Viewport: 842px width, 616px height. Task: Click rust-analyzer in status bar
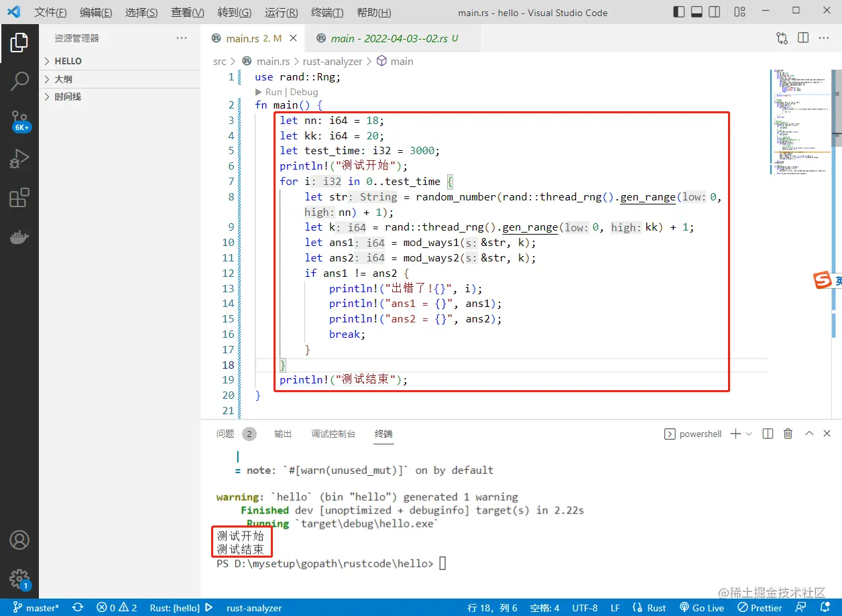point(254,608)
